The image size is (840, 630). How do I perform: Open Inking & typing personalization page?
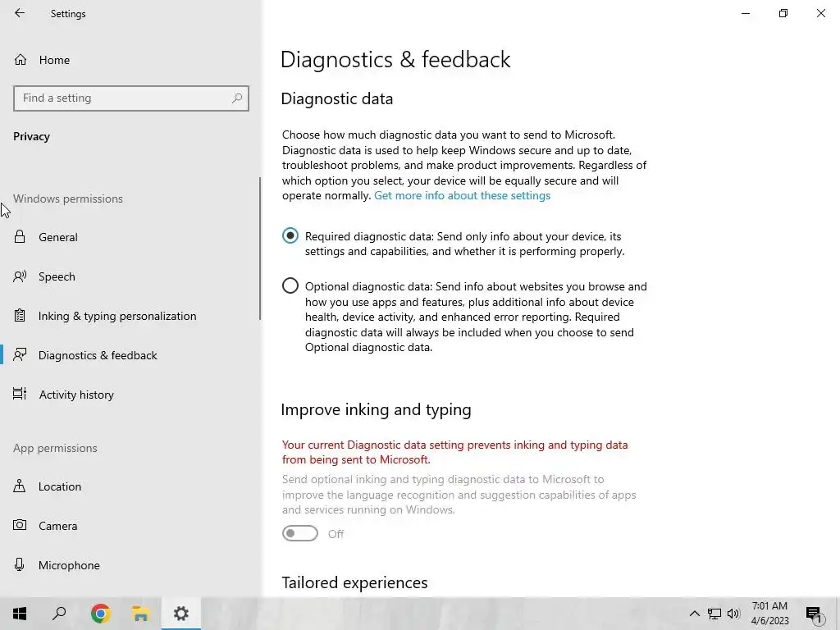pyautogui.click(x=131, y=316)
